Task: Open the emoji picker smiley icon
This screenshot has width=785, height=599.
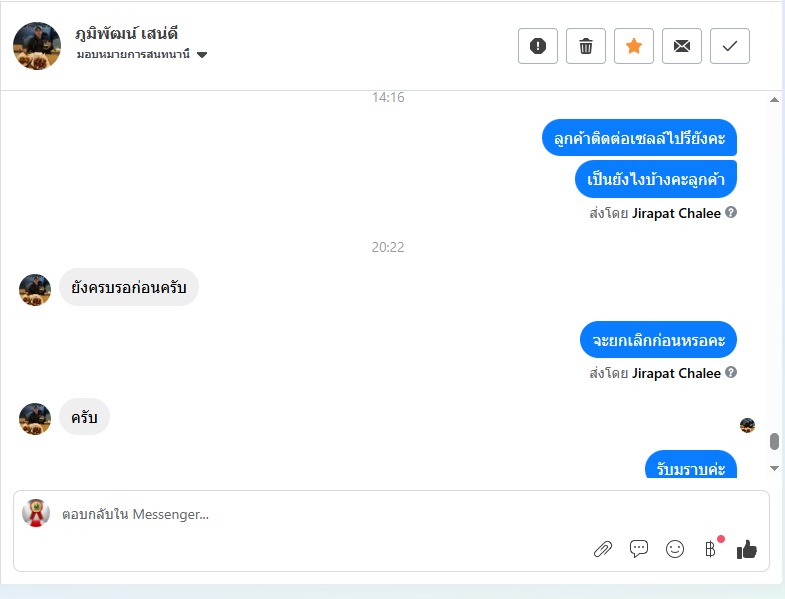Action: 675,549
